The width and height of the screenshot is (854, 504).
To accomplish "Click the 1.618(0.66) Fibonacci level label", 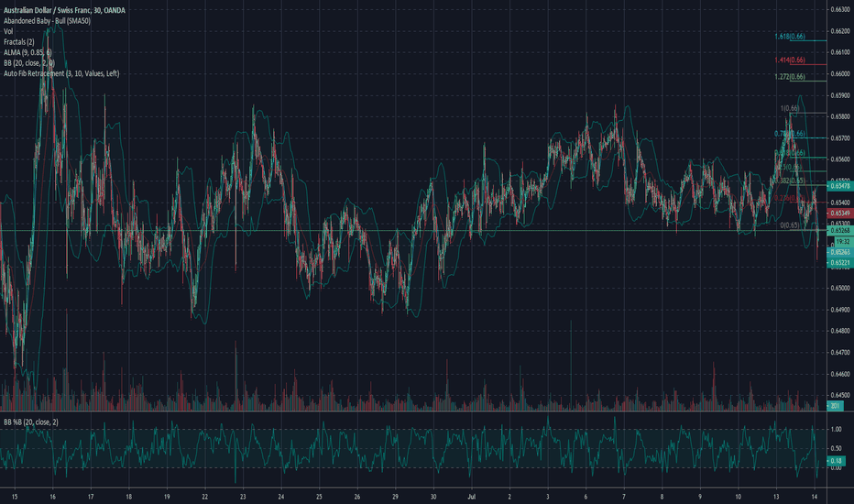I will [x=790, y=37].
